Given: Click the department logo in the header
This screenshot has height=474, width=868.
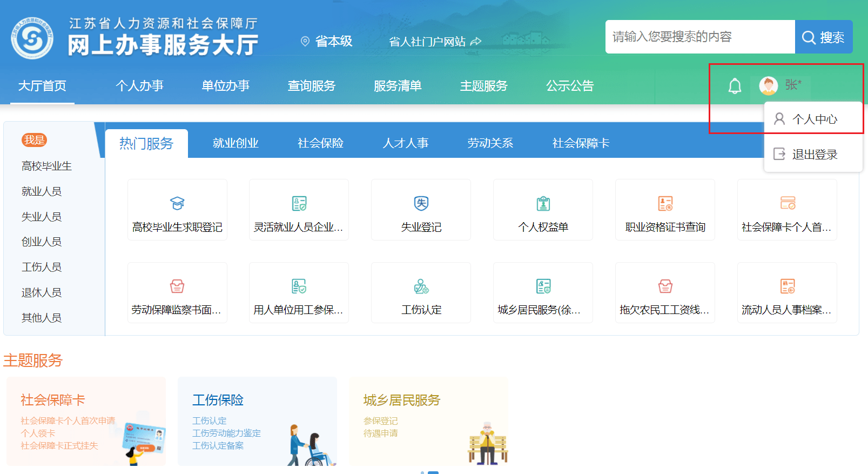Looking at the screenshot, I should point(32,37).
